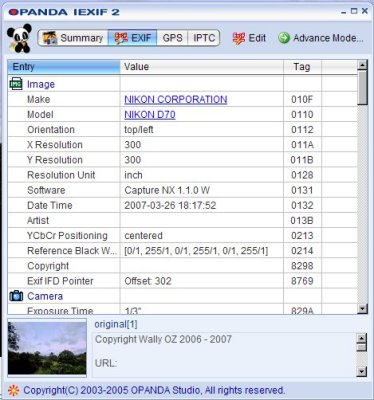This screenshot has width=374, height=400.
Task: Click the table scrollbar up arrow
Action: pos(362,65)
